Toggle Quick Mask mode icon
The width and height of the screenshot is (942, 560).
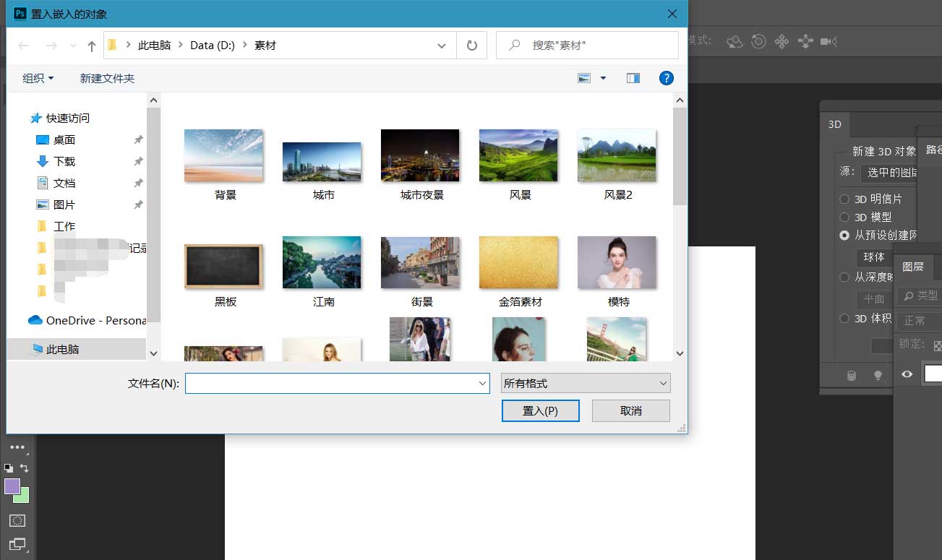point(17,520)
